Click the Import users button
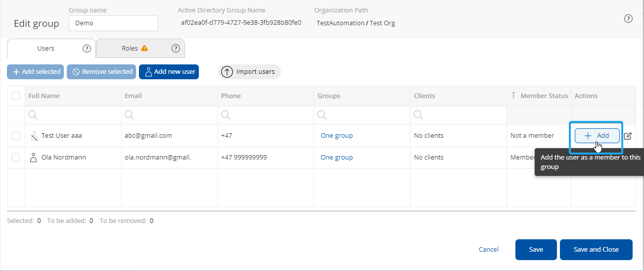644x271 pixels. pos(250,72)
